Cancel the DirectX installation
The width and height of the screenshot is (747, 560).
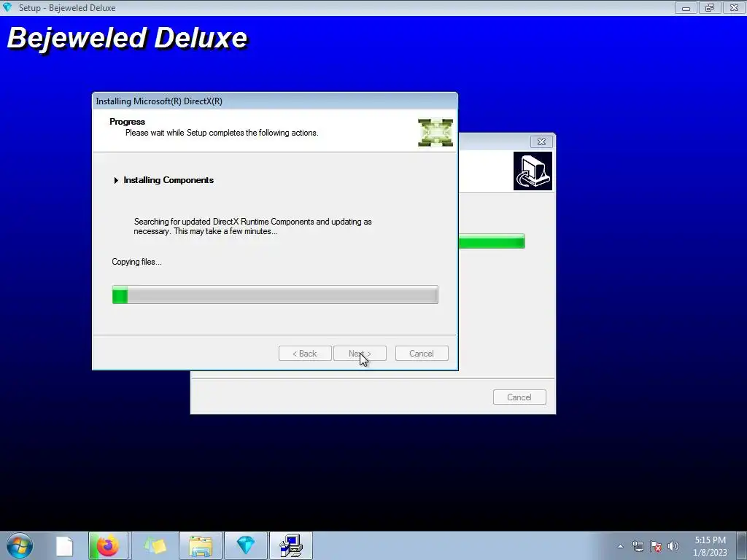click(422, 354)
